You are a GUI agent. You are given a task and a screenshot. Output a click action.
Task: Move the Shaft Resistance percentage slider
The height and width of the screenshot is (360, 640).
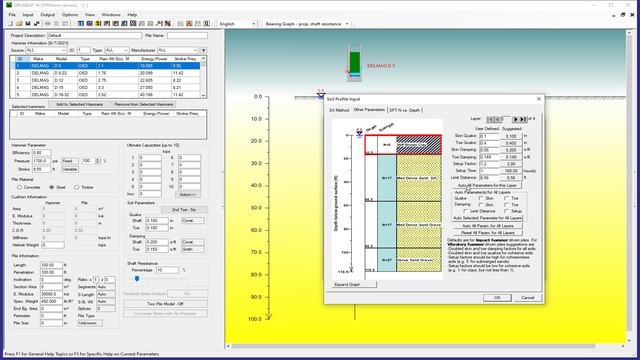pos(137,278)
